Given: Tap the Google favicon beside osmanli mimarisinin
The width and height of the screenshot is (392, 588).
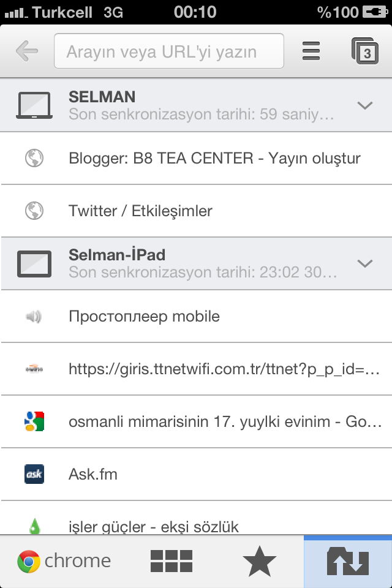Looking at the screenshot, I should pyautogui.click(x=34, y=421).
